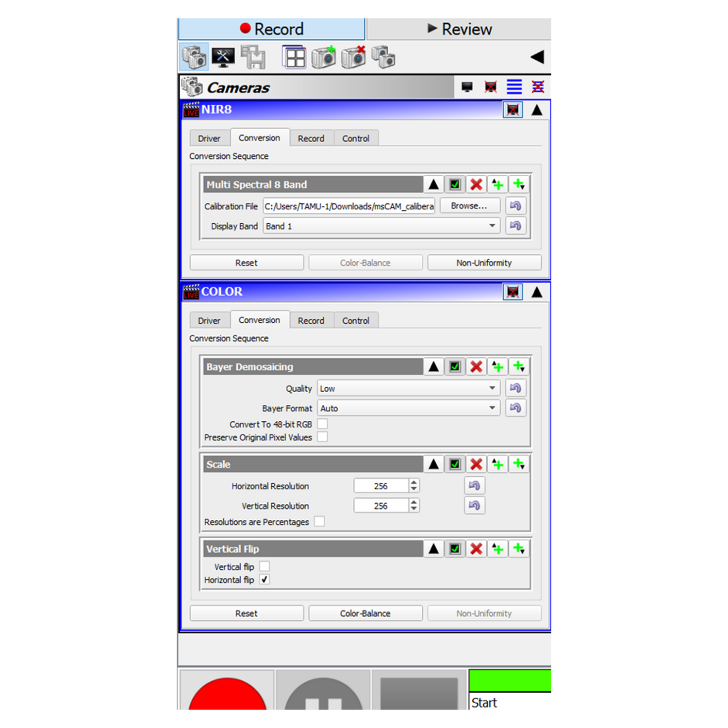728x728 pixels.
Task: Collapse the left arrow panel toggle
Action: point(537,57)
